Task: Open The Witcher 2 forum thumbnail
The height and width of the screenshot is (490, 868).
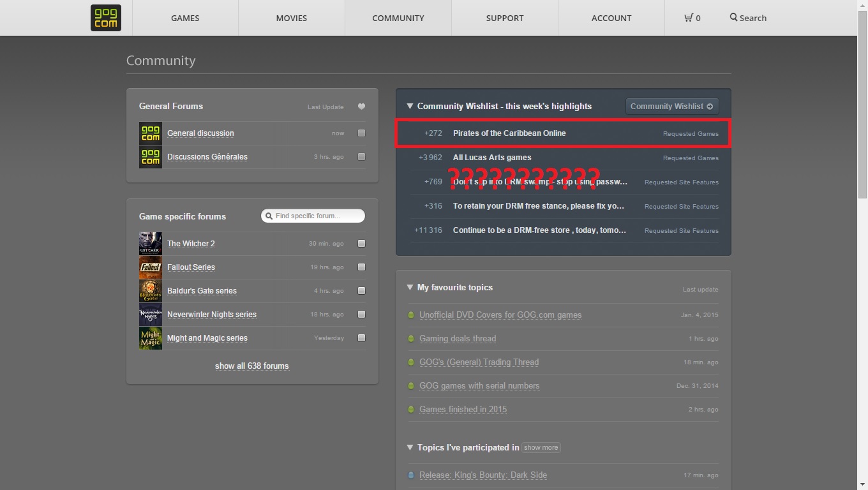Action: point(151,244)
